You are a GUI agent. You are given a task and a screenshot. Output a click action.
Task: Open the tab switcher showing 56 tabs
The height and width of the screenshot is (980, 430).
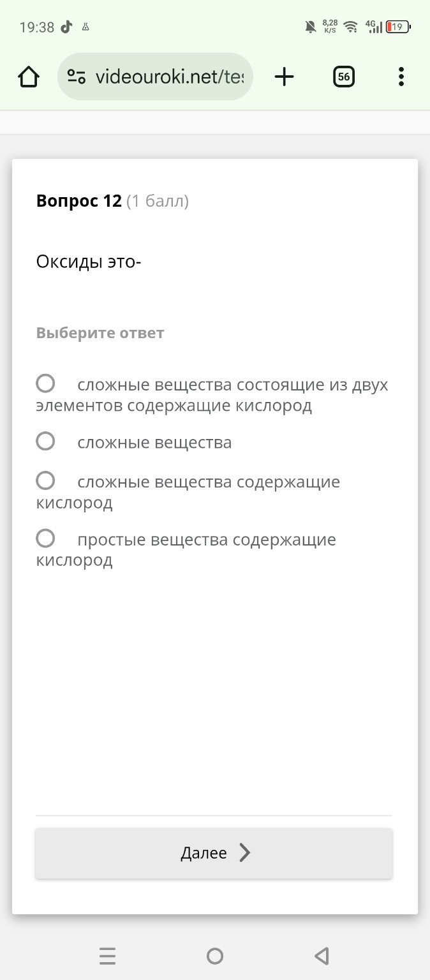(343, 76)
